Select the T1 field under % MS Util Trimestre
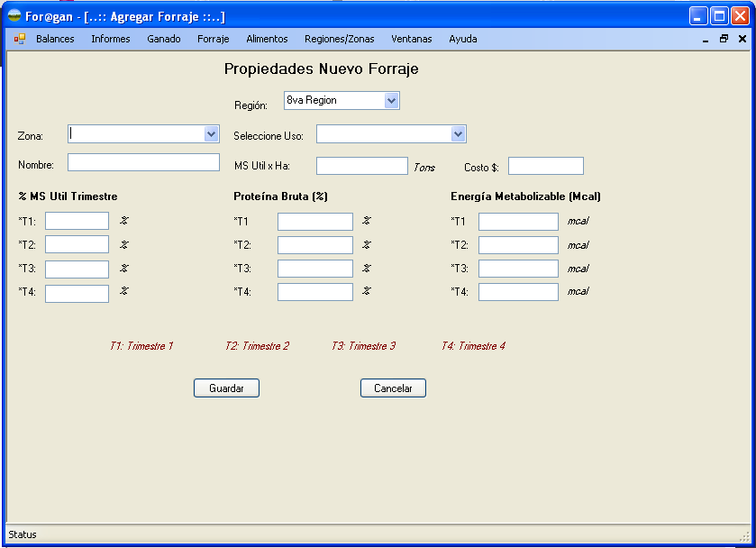 click(77, 221)
